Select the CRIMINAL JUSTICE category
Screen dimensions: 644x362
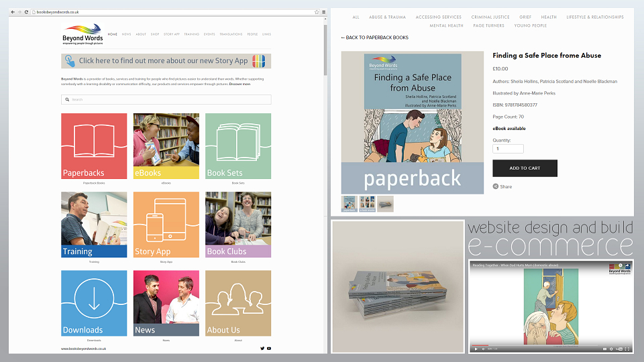tap(490, 17)
